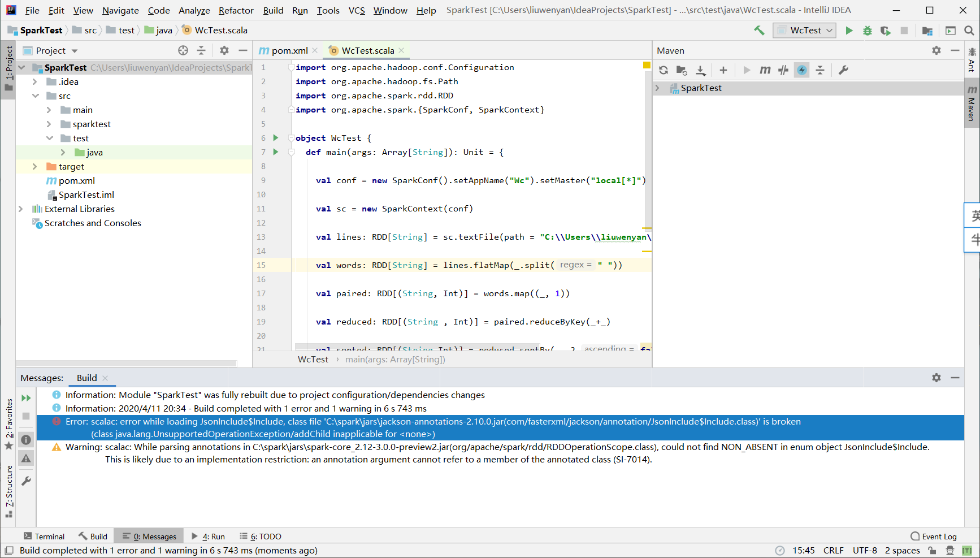The width and height of the screenshot is (980, 558).
Task: Click yellow inspection indicator atop editor
Action: coord(647,66)
